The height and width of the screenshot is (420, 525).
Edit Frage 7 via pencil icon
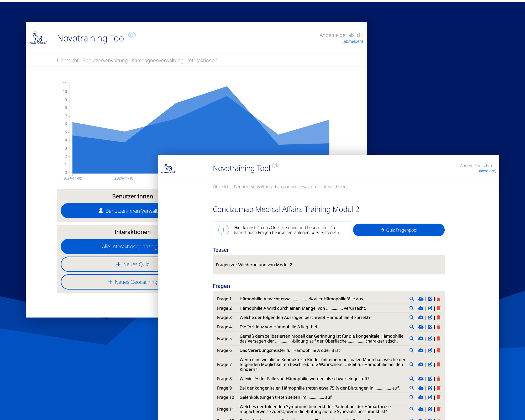coord(430,364)
